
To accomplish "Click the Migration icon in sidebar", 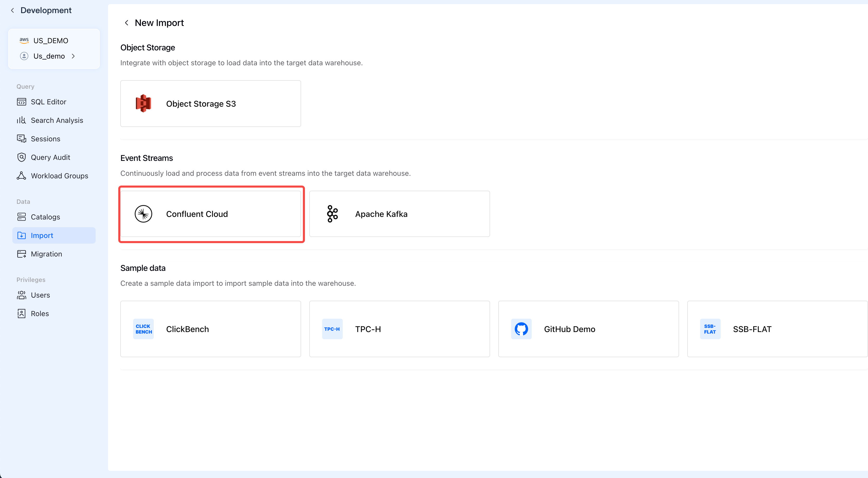I will coord(22,254).
